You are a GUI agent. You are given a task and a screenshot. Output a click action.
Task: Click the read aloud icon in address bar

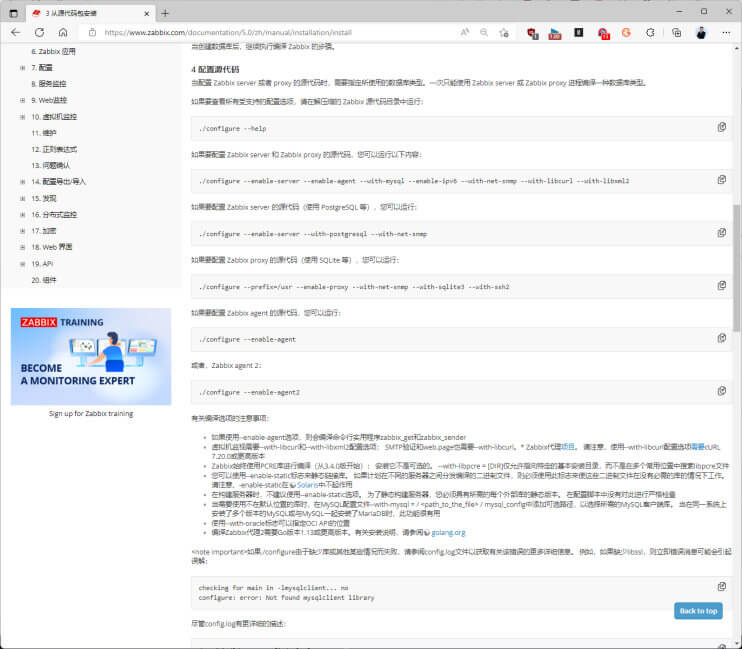point(465,32)
